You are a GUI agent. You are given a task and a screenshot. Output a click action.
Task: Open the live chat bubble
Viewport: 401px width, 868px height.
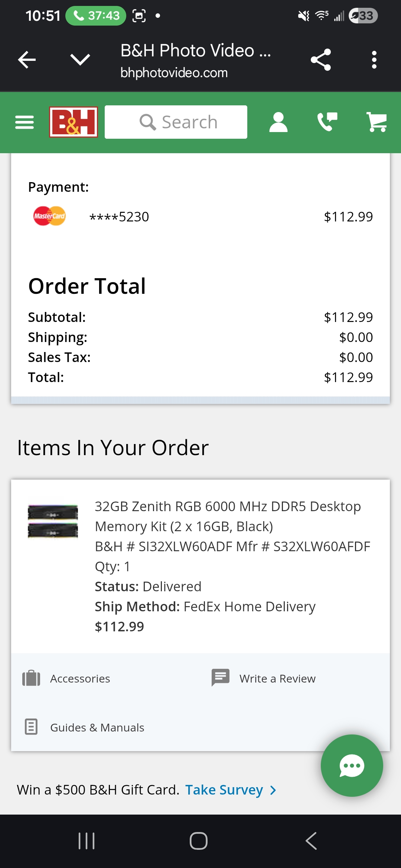(352, 765)
